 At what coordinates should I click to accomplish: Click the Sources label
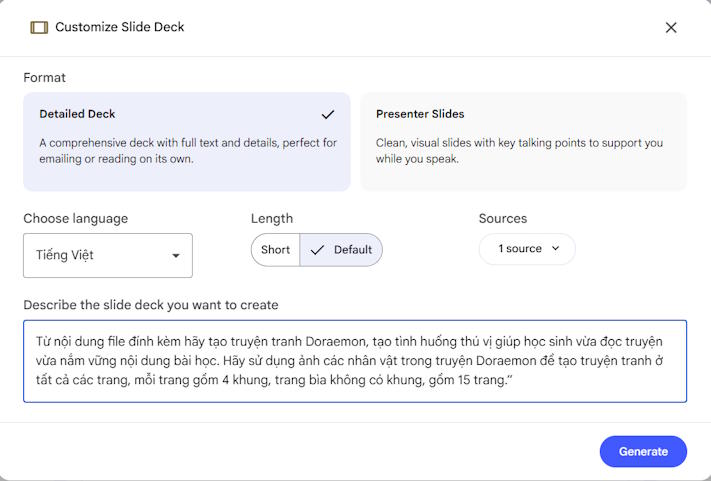pos(503,219)
